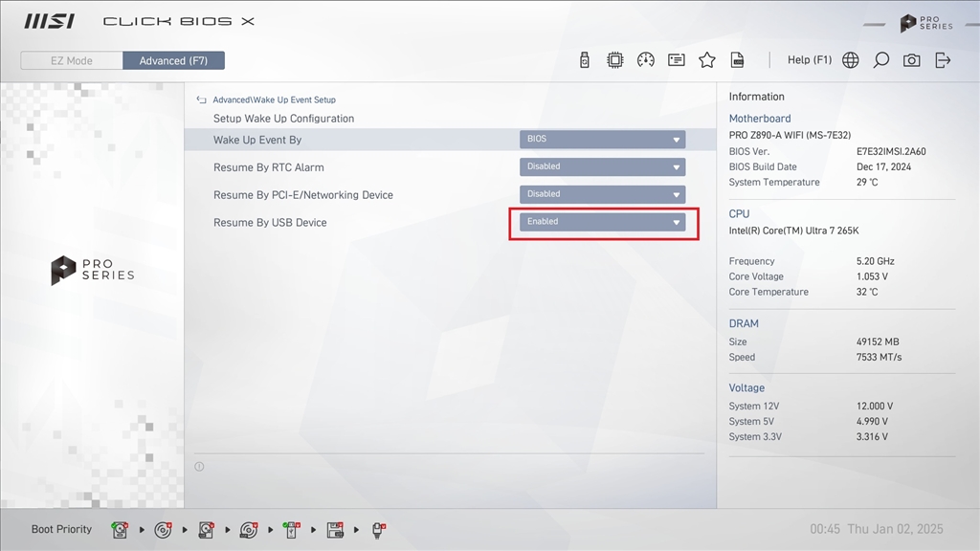Click the info circle icon below settings

(x=199, y=467)
